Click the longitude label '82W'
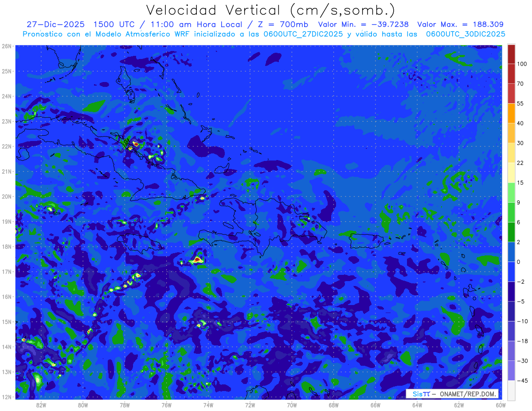Viewport: 532px width, 411px height. 41,405
